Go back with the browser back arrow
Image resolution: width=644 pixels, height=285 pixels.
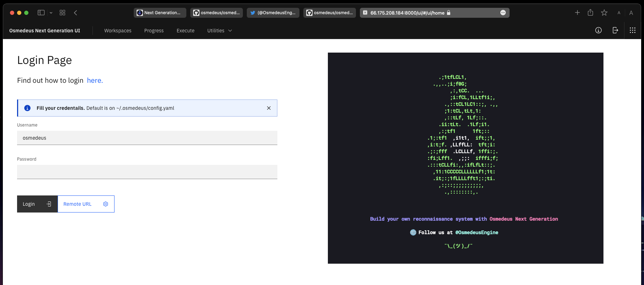(75, 13)
